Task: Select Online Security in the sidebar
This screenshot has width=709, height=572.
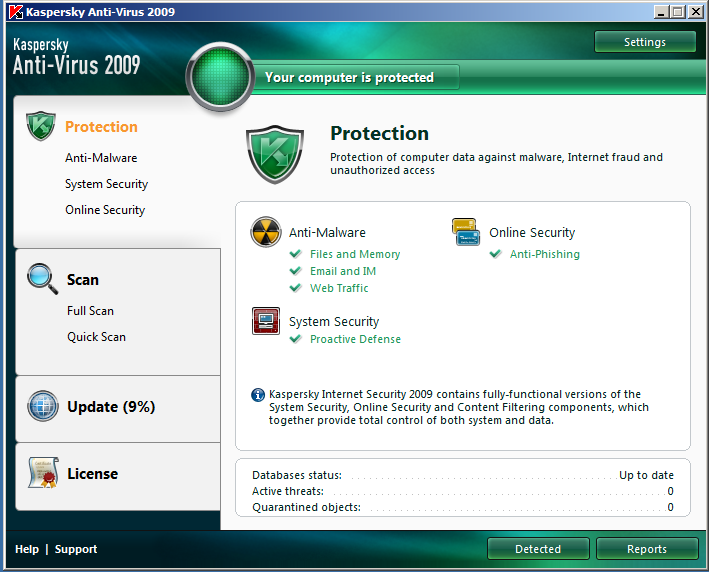Action: [x=105, y=210]
